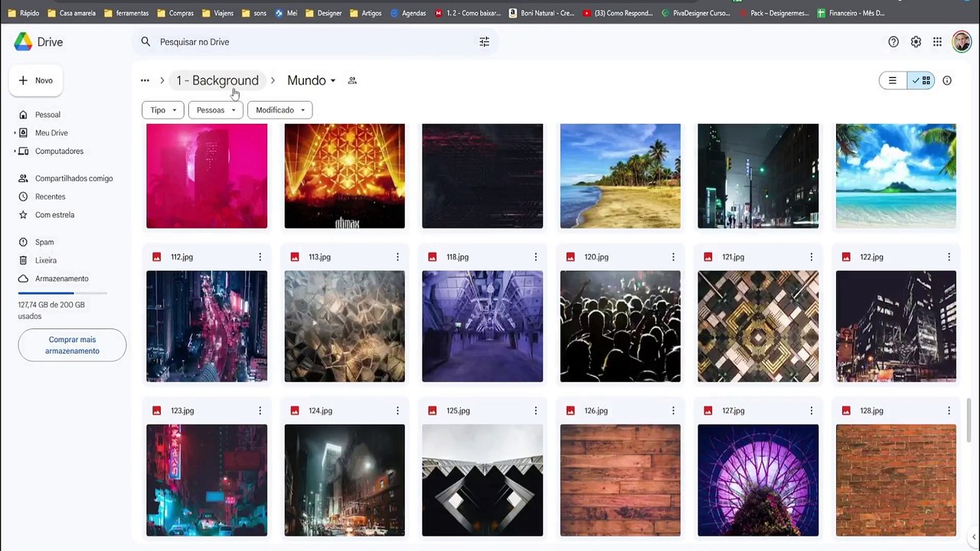
Task: Open more options for 124.jpg
Action: 397,411
